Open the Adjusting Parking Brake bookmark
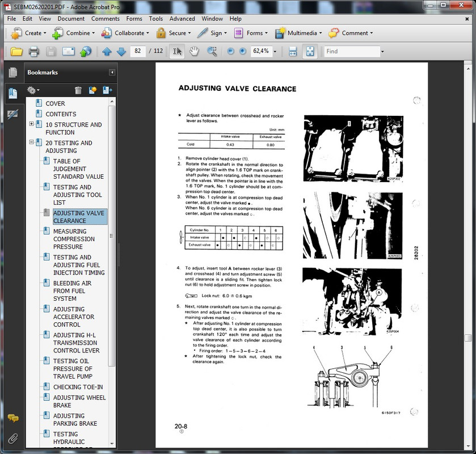 [75, 420]
